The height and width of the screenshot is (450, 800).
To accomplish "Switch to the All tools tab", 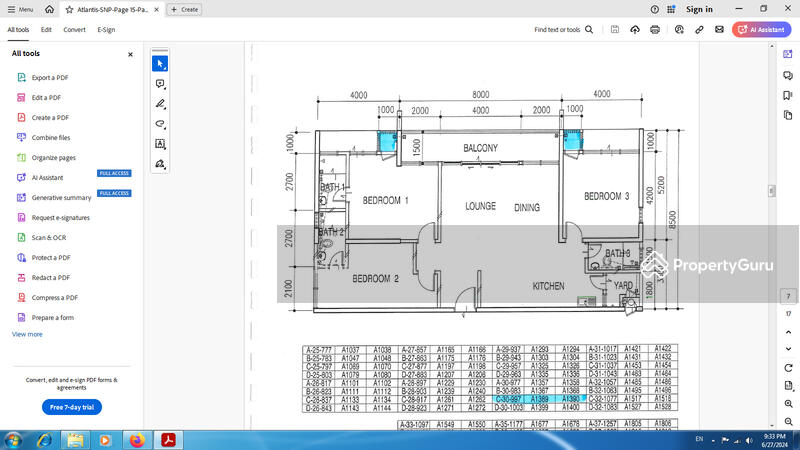I will point(18,30).
